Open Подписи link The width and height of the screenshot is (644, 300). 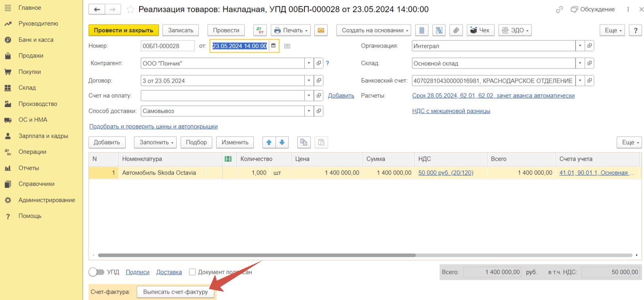point(138,272)
